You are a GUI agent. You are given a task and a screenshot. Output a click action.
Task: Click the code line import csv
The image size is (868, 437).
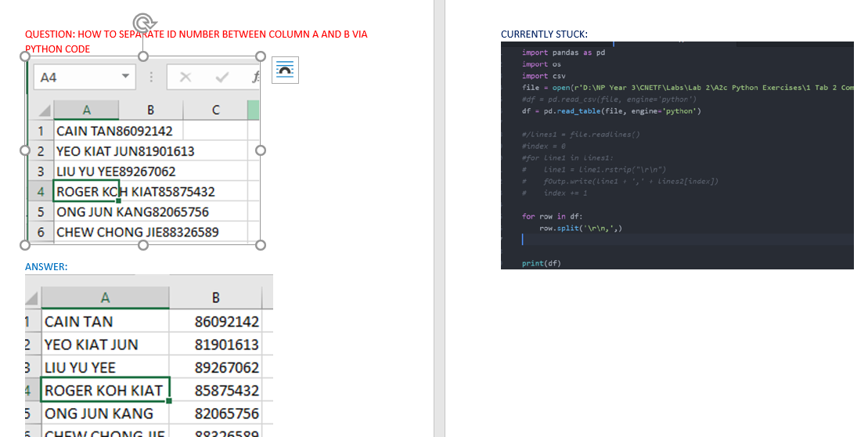click(544, 76)
